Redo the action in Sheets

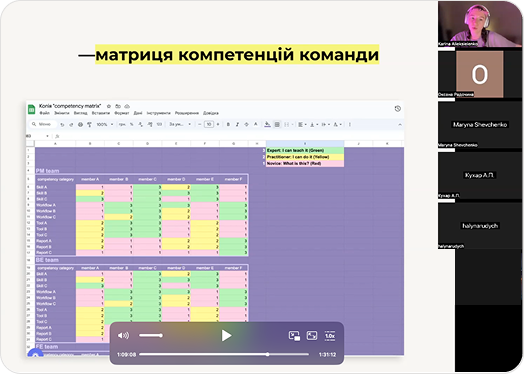pos(71,124)
